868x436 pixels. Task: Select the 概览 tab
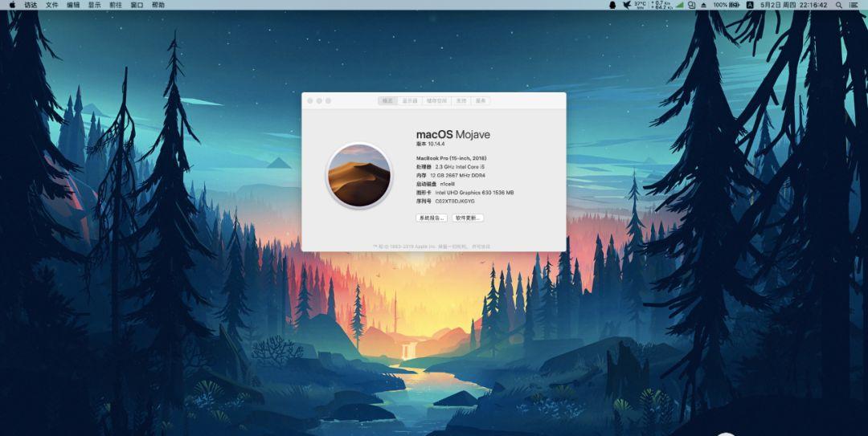(x=387, y=100)
